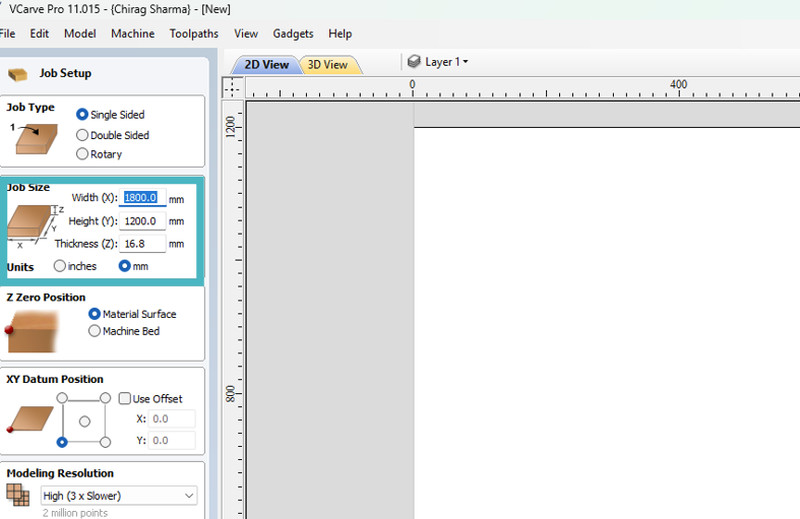Click the offset Y input field
800x519 pixels.
click(x=172, y=440)
